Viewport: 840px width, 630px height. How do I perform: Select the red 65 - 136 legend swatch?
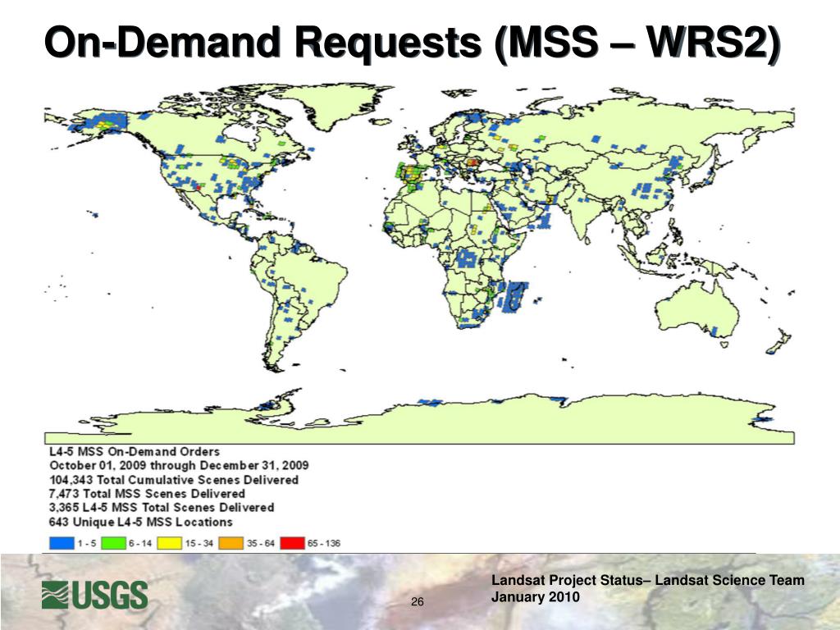pyautogui.click(x=293, y=543)
